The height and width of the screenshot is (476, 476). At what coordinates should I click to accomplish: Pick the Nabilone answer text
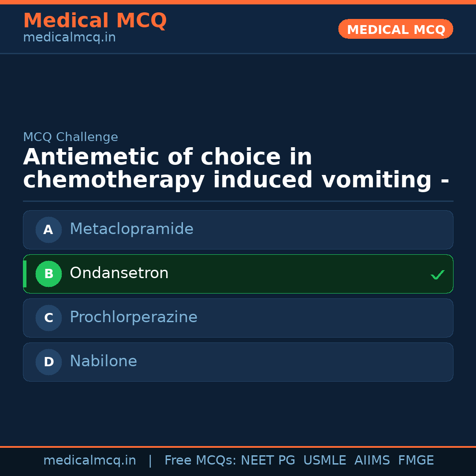tap(103, 361)
